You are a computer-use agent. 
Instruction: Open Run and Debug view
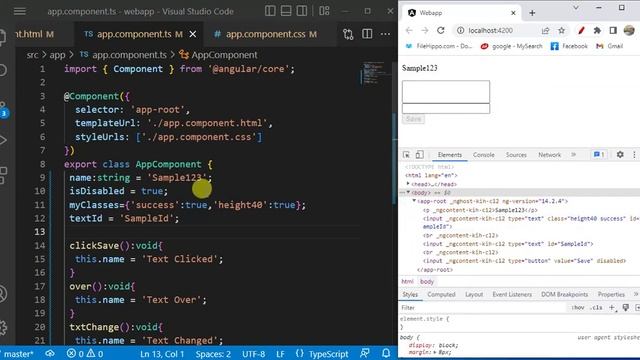[x=3, y=140]
